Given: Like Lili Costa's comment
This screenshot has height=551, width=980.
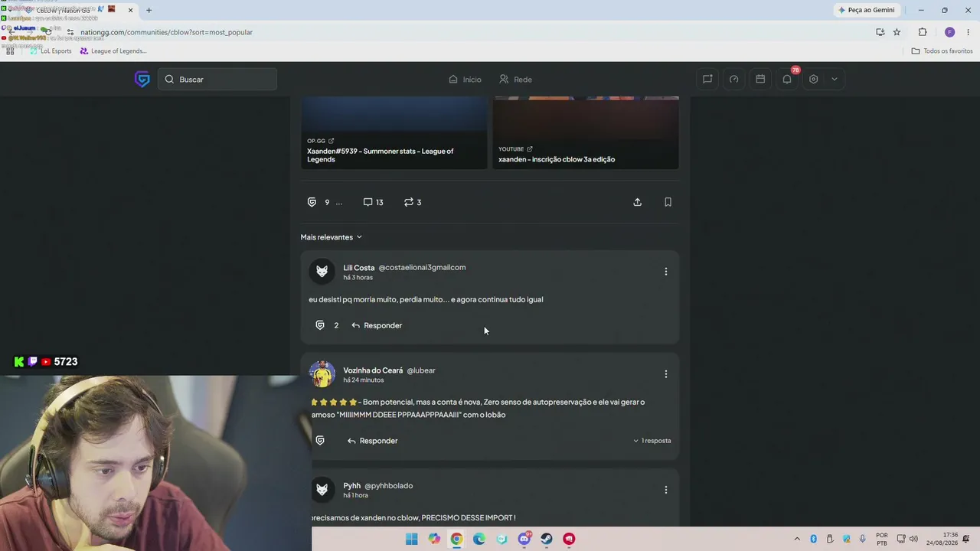Looking at the screenshot, I should click(320, 325).
